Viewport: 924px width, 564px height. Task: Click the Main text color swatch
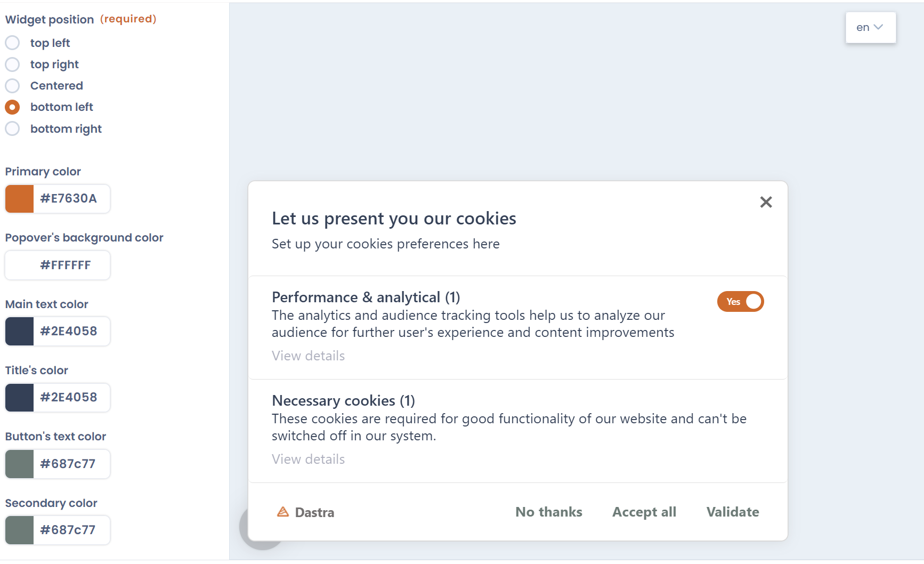click(19, 331)
